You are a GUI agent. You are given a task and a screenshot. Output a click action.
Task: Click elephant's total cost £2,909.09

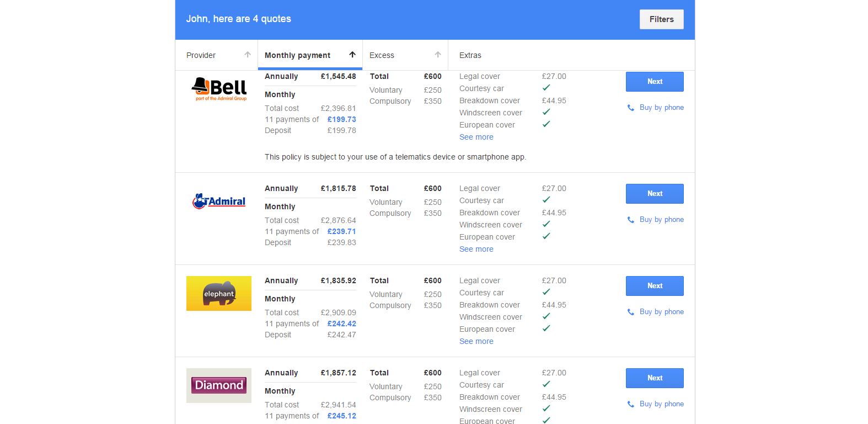339,312
